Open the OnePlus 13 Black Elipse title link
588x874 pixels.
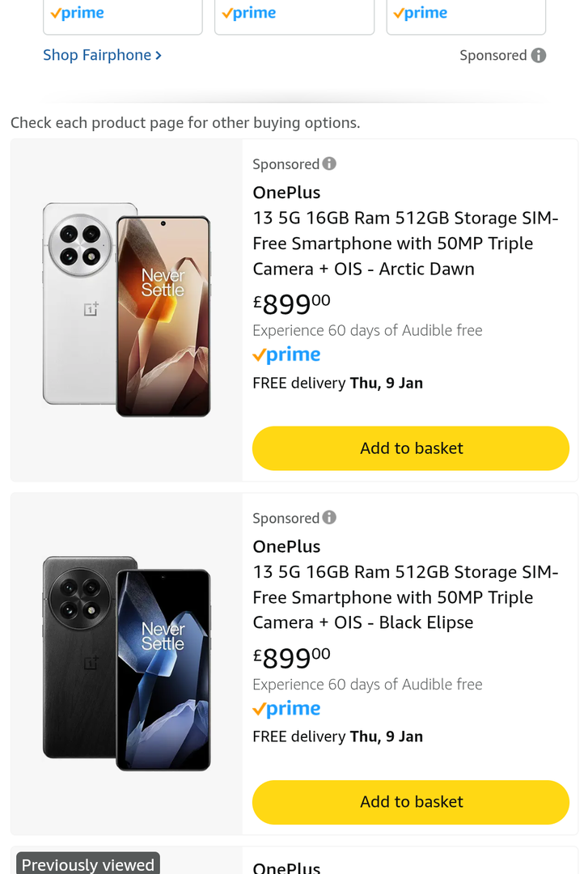404,597
